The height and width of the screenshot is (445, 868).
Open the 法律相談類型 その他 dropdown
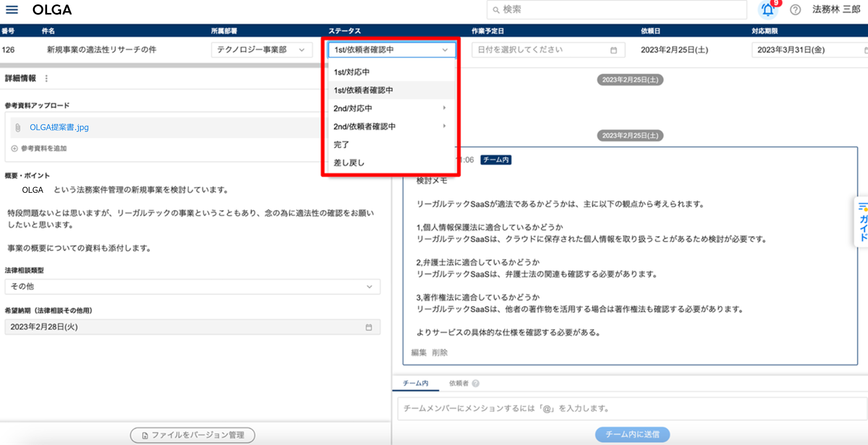(192, 287)
